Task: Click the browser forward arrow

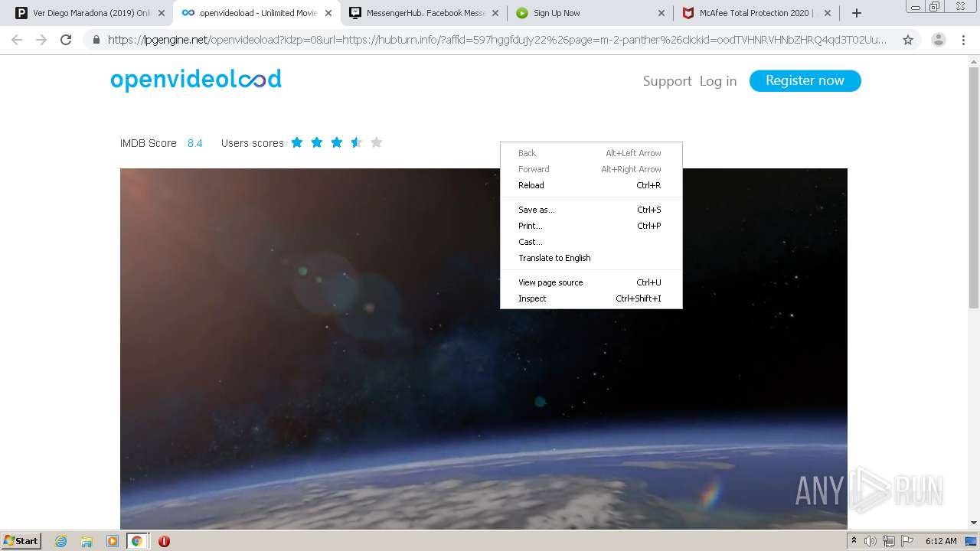Action: [x=41, y=40]
